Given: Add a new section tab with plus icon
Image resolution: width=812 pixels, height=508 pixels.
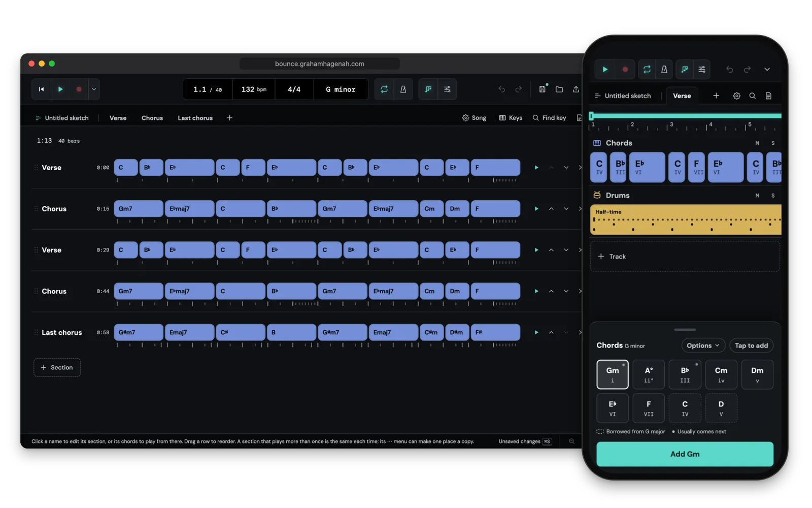Looking at the screenshot, I should [229, 118].
